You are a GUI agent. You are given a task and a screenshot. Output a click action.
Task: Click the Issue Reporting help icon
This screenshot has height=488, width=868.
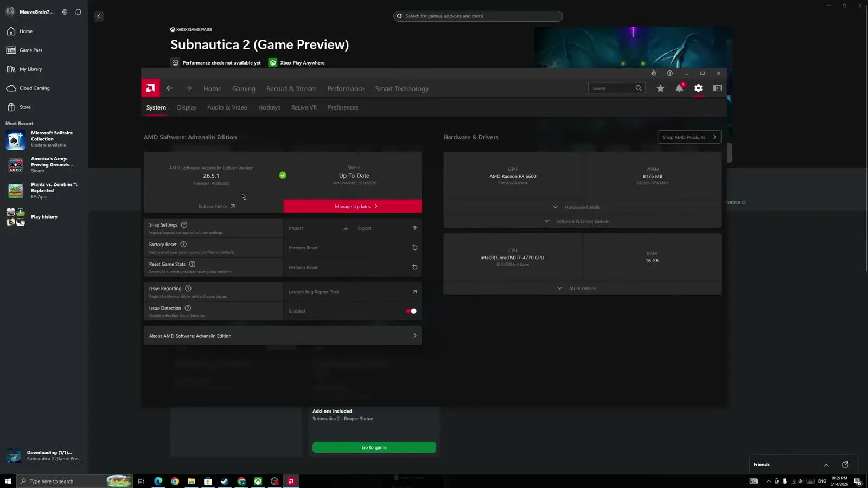pos(188,288)
